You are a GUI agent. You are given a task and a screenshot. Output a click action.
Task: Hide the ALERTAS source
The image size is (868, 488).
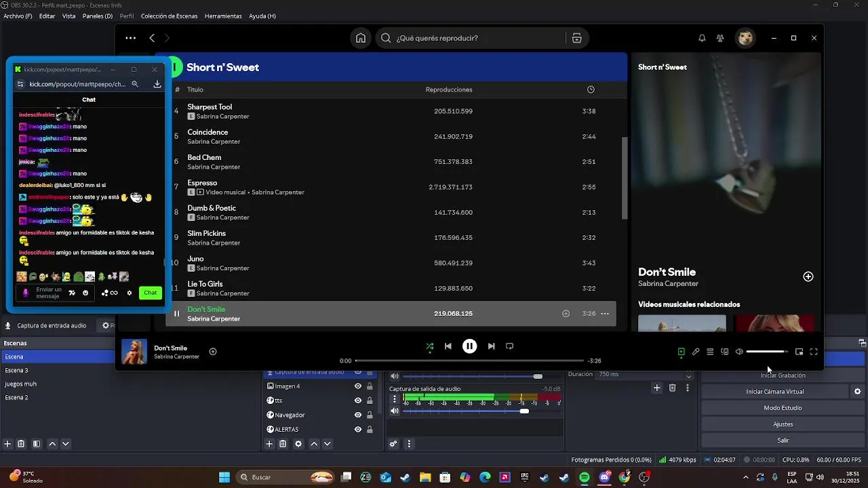(x=358, y=429)
